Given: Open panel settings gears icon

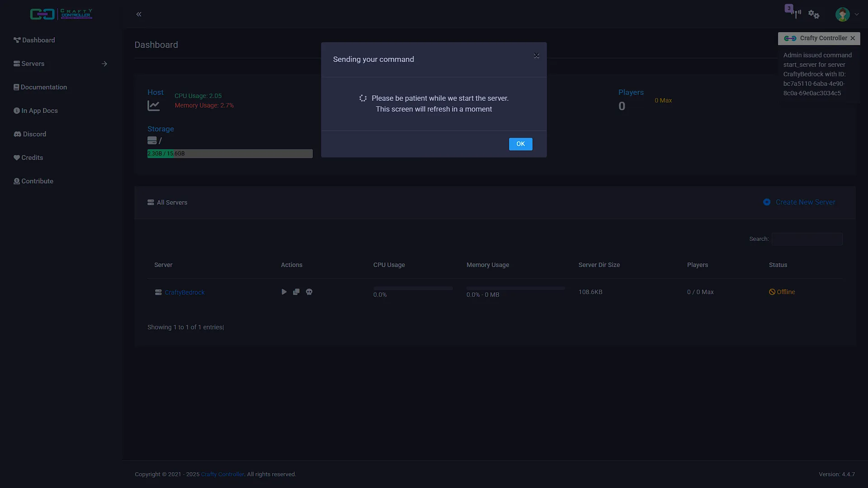Looking at the screenshot, I should pyautogui.click(x=814, y=14).
